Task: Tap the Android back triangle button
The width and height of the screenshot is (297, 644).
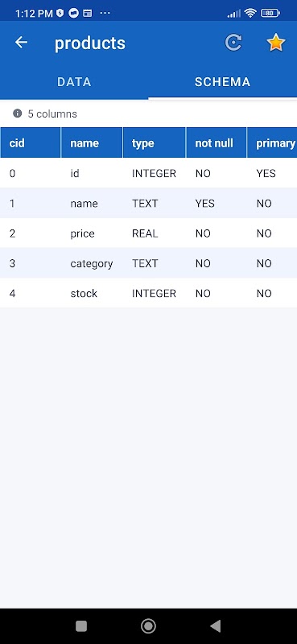Action: 215,626
